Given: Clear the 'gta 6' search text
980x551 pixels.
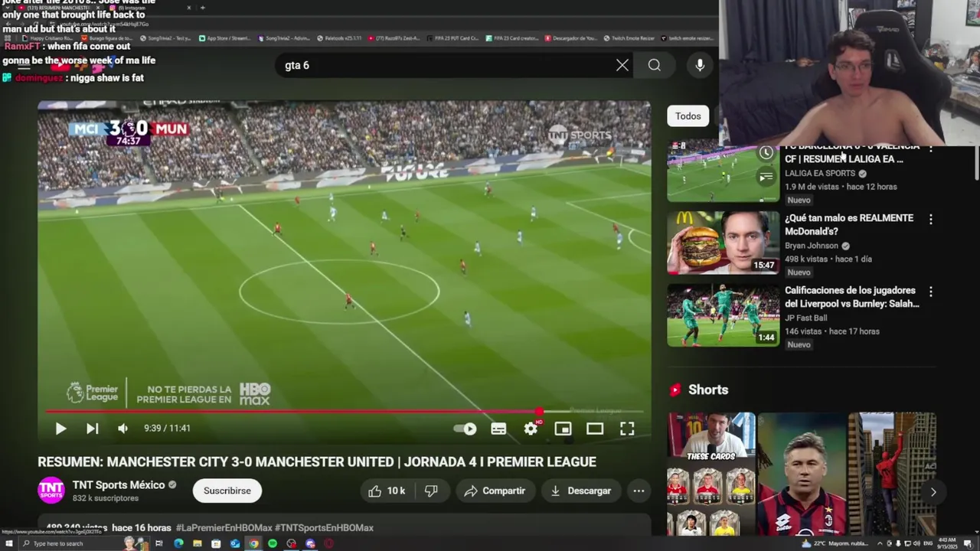Looking at the screenshot, I should click(x=622, y=65).
